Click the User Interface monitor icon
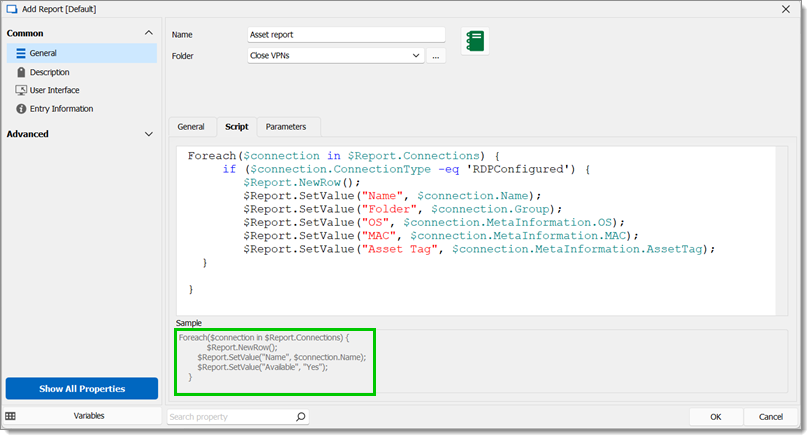Screen dimensions: 812x440 [21, 90]
